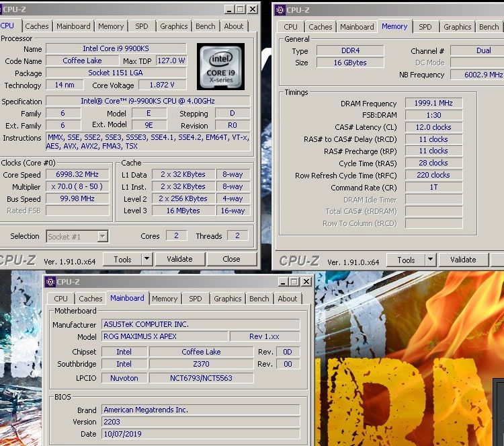Go to the Graphics tab in the Mainboard window
Image resolution: width=504 pixels, height=446 pixels.
coord(227,299)
